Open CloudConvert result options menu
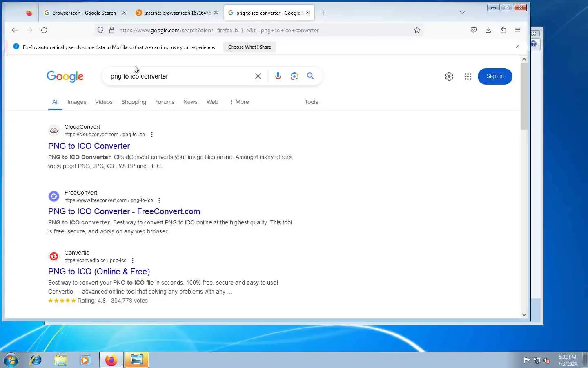This screenshot has width=588, height=368. click(x=152, y=135)
